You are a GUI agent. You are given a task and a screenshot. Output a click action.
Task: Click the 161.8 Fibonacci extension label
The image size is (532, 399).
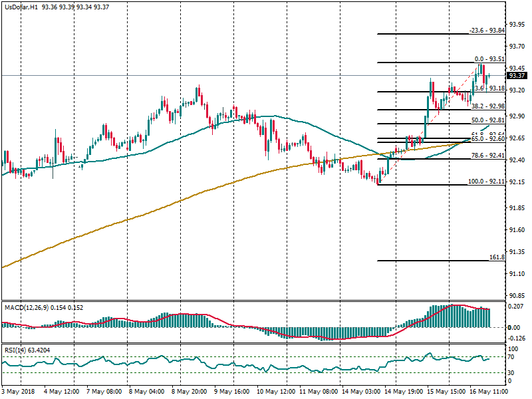(x=496, y=257)
